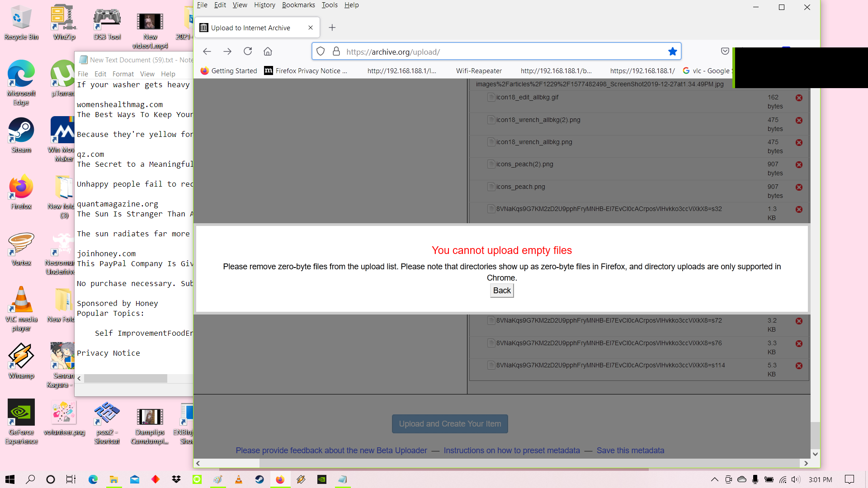
Task: Click the File menu in Notepad
Action: coord(83,73)
